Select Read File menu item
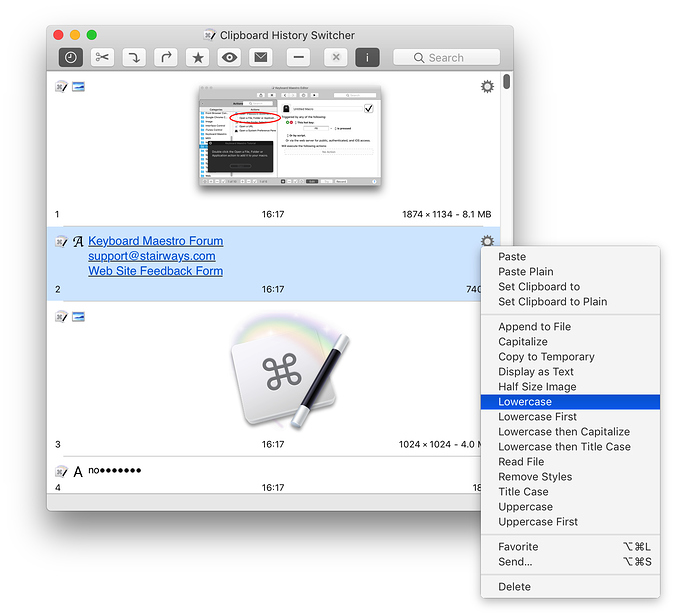The width and height of the screenshot is (685, 615). [570, 462]
